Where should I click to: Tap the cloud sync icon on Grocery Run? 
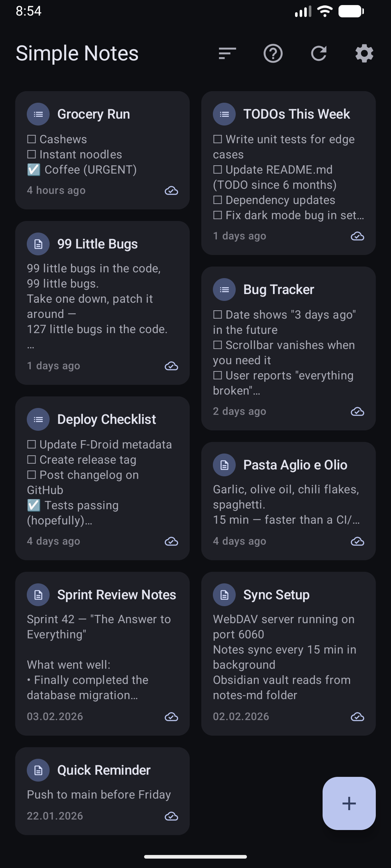click(x=171, y=191)
